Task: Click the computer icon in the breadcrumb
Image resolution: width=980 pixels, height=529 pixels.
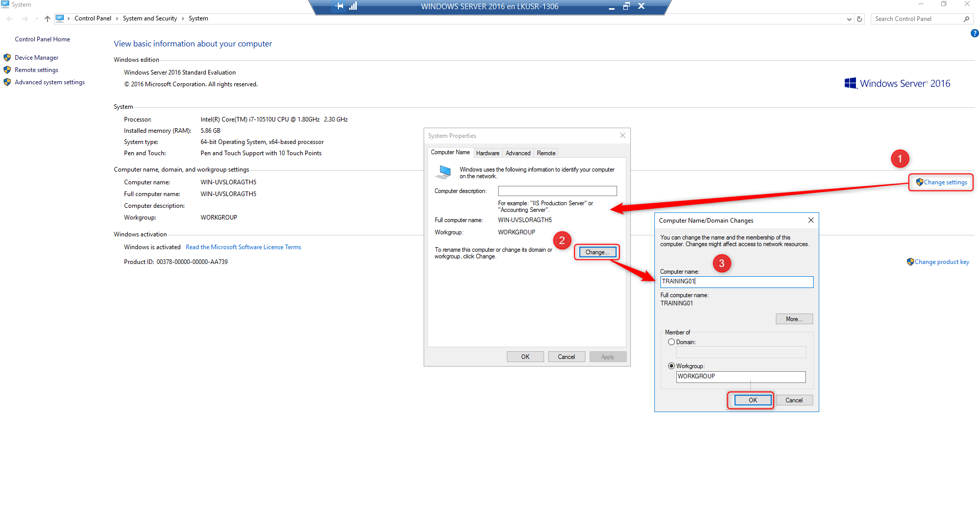Action: [x=60, y=18]
